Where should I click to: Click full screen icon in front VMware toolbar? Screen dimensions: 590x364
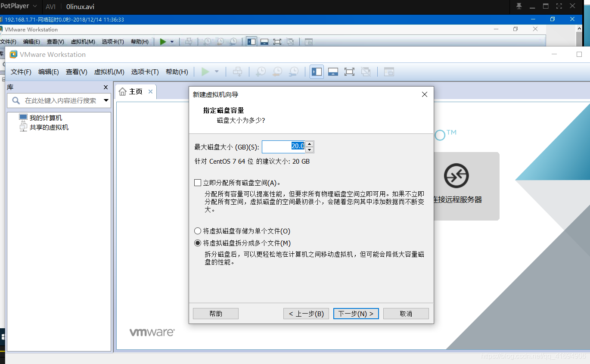(349, 72)
